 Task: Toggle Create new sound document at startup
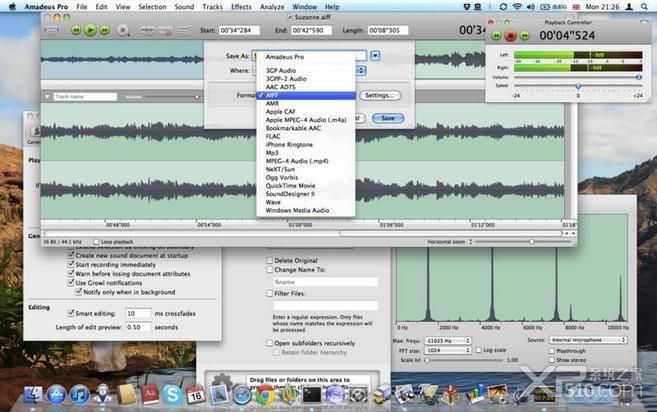(70, 255)
